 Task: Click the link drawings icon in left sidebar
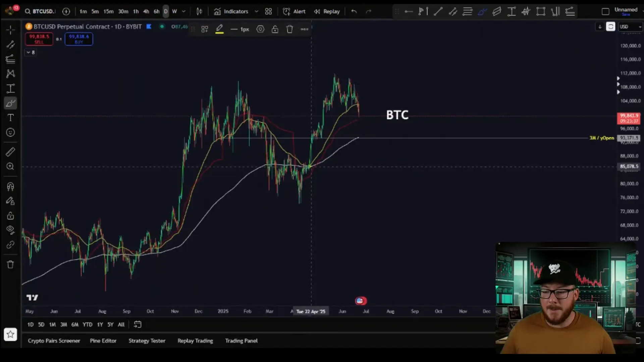(10, 245)
